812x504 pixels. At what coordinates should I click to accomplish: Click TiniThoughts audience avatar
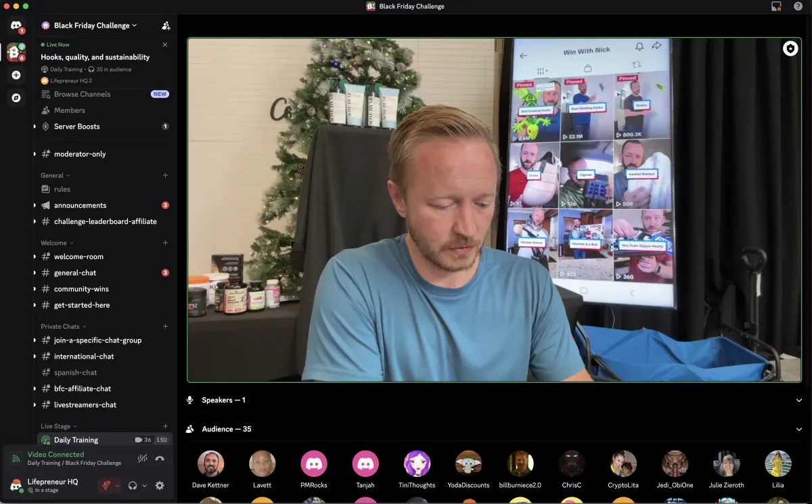(x=417, y=464)
